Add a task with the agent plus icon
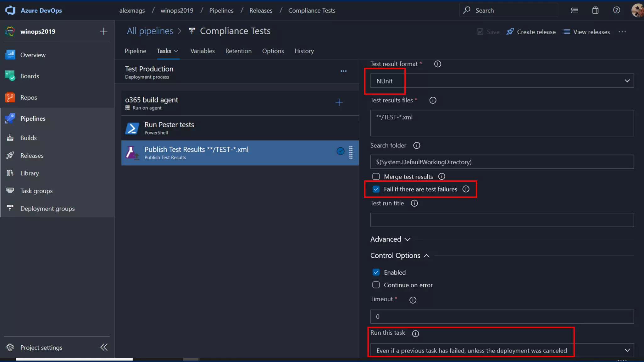This screenshot has width=644, height=362. (x=339, y=102)
